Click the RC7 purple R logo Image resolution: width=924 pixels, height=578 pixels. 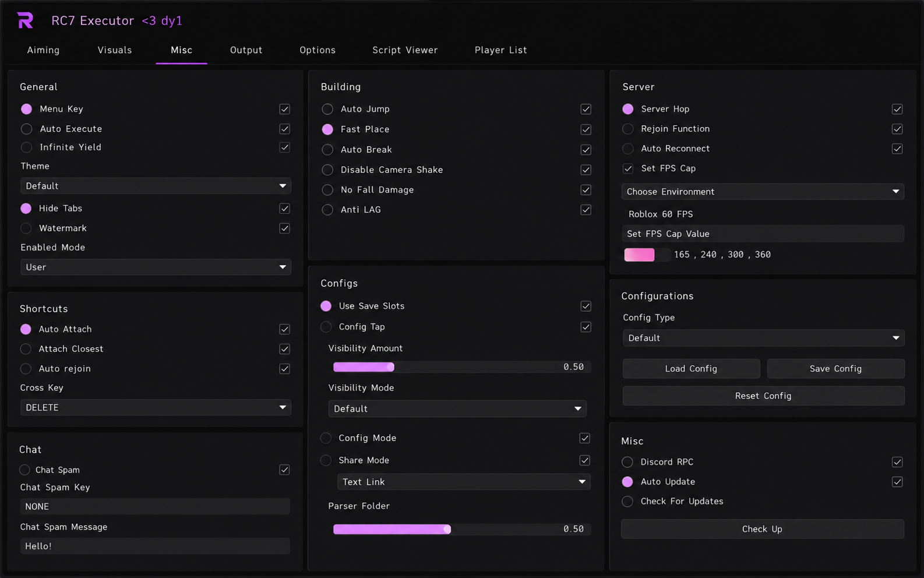tap(25, 20)
